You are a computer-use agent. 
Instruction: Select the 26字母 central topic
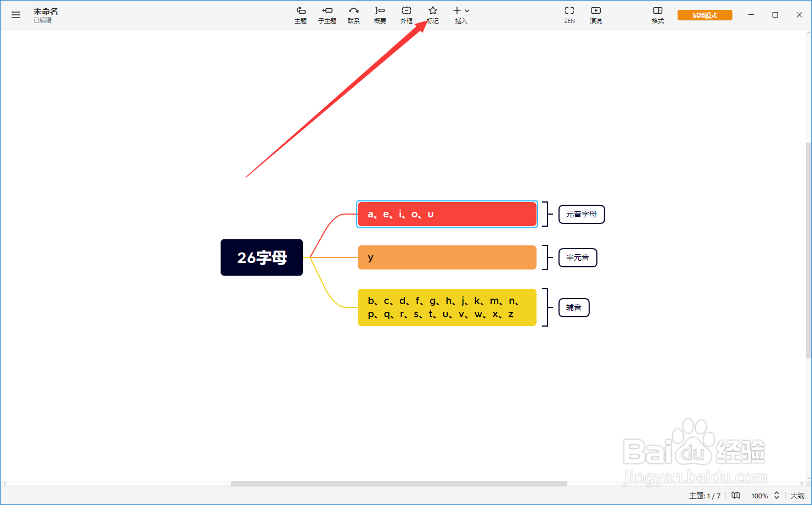click(262, 257)
